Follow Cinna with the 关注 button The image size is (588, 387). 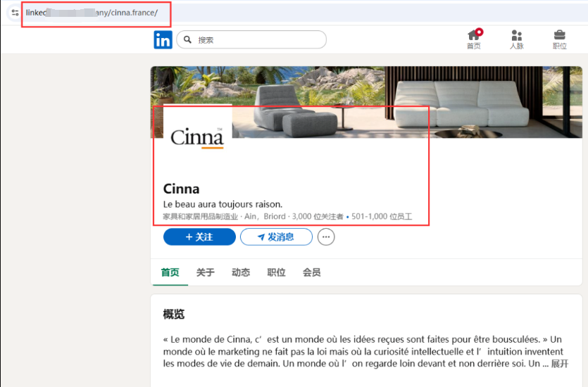point(199,236)
